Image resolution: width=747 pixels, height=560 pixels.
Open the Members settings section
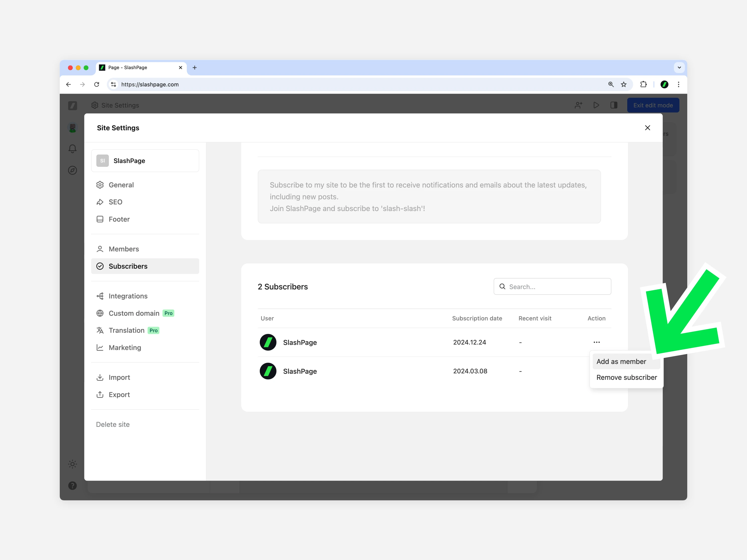tap(124, 249)
